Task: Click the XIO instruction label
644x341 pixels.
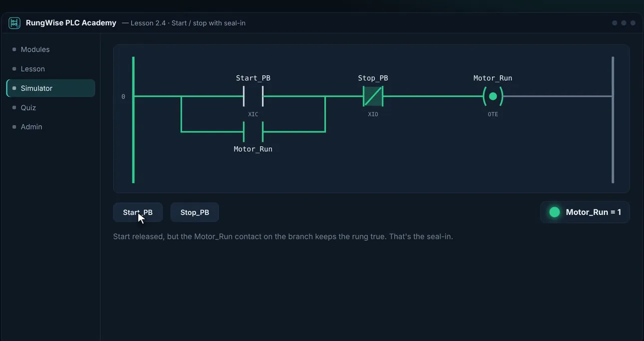Action: tap(373, 114)
